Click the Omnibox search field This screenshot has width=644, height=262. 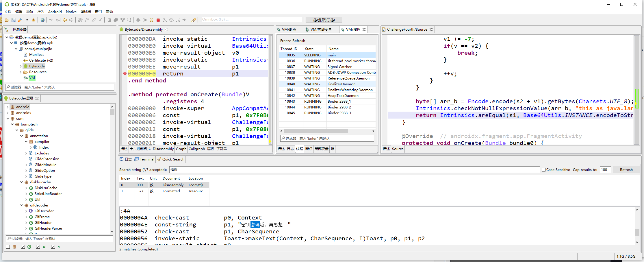coord(251,19)
